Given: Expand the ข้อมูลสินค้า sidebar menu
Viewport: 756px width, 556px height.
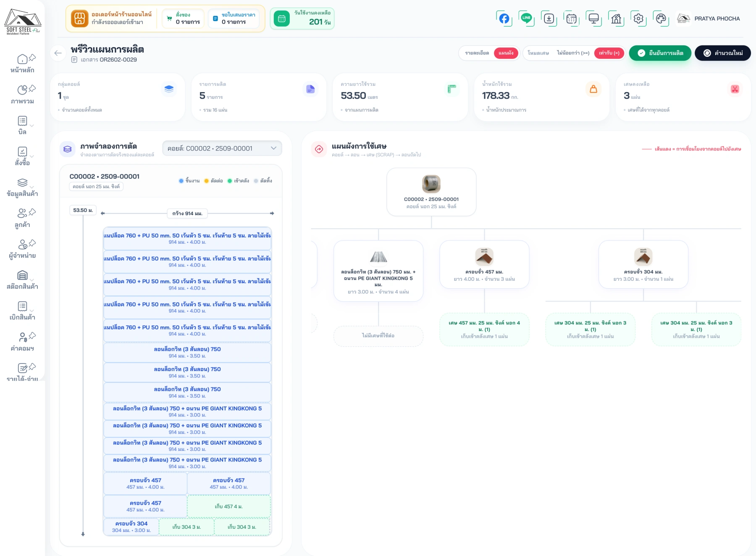Looking at the screenshot, I should (32, 187).
